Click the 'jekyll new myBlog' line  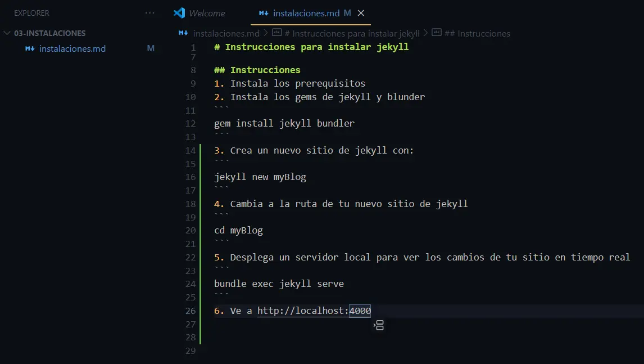(x=260, y=177)
